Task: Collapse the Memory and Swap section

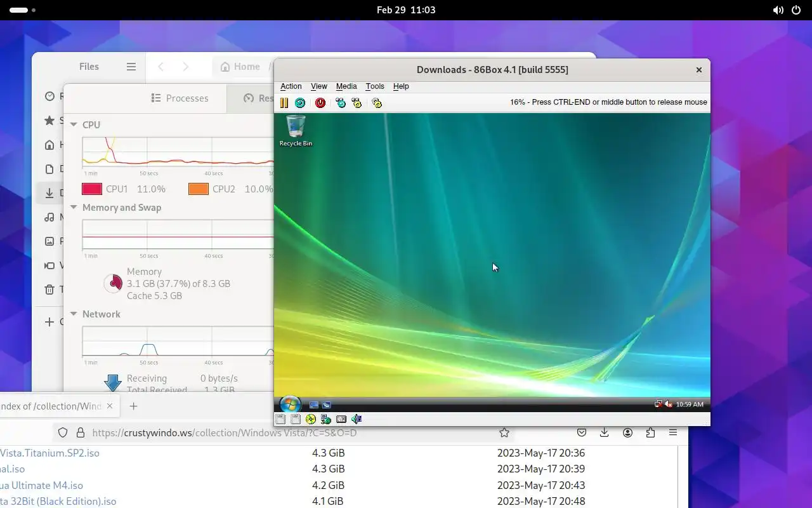Action: pyautogui.click(x=74, y=208)
